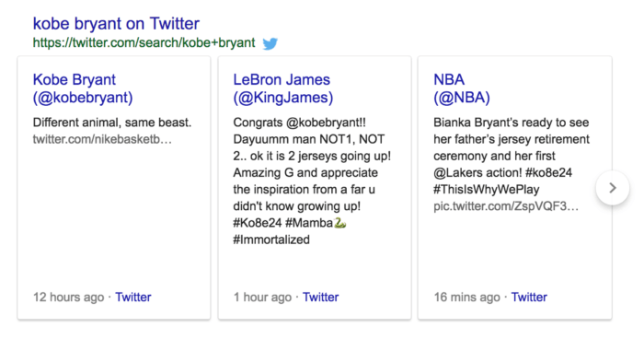This screenshot has height=339, width=644.
Task: Click the Twitter link beside '1 hour ago'
Action: pyautogui.click(x=320, y=297)
